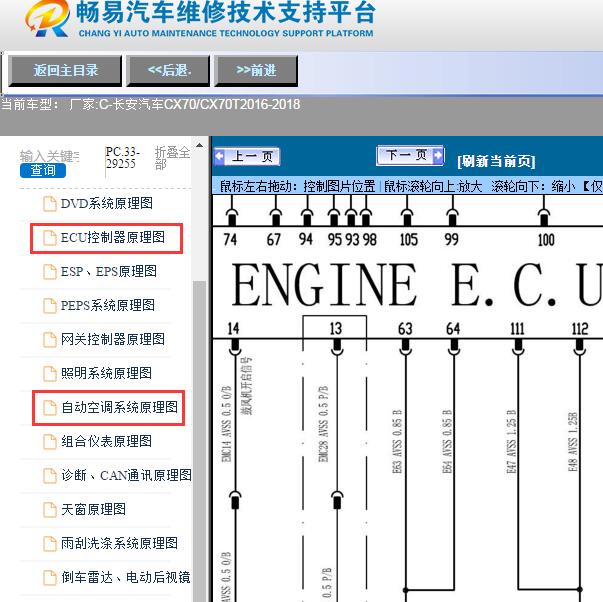
Task: Click pin number 105 on the diagram
Action: (x=408, y=239)
